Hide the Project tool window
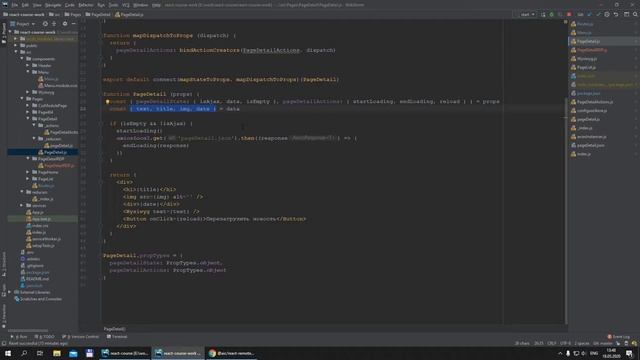 pyautogui.click(x=73, y=24)
